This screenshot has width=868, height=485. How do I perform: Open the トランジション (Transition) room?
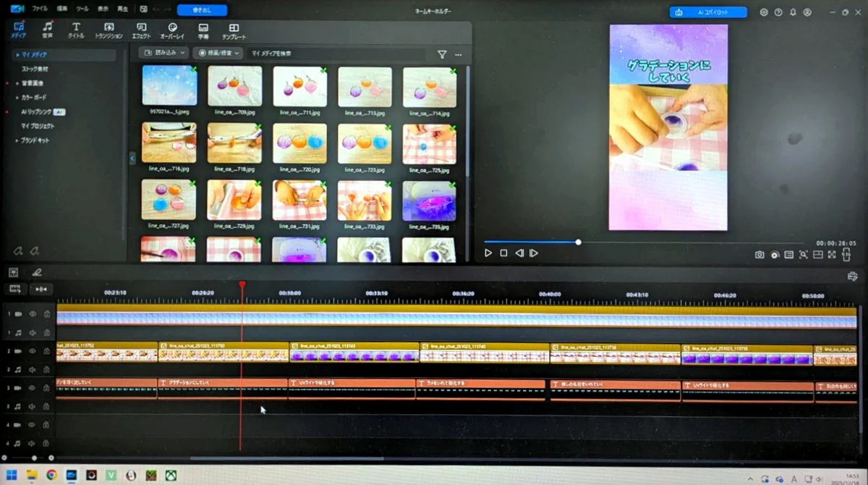point(109,30)
